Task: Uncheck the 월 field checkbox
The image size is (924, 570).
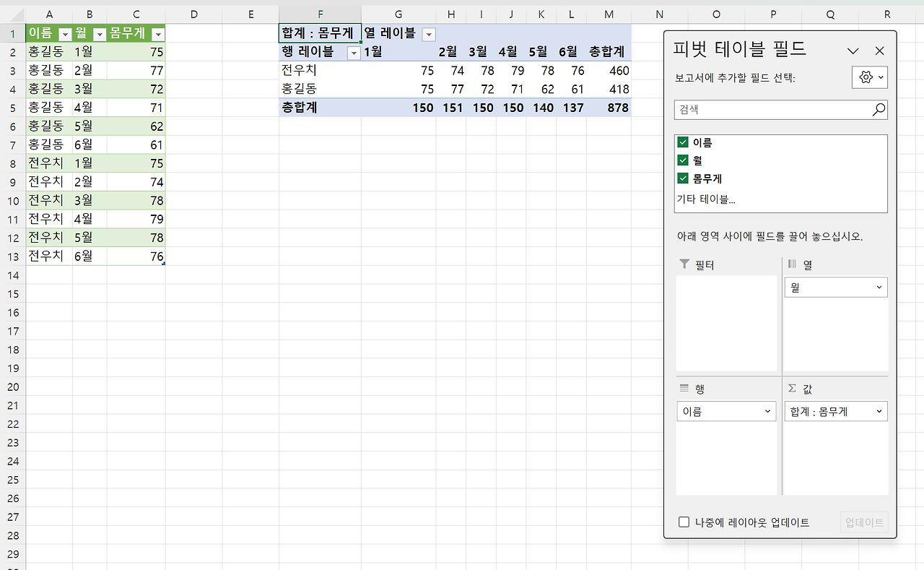Action: (682, 160)
